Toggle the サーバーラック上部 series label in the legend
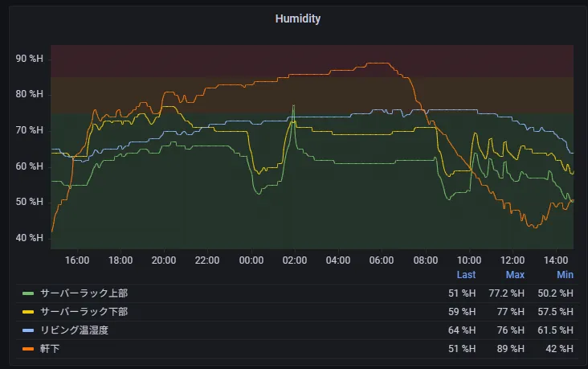Viewport: 588px width, 369px height. (84, 293)
